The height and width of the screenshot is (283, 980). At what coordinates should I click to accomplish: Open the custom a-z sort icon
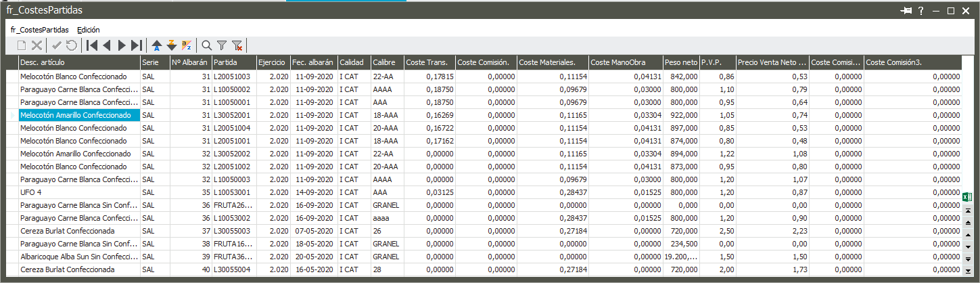(x=187, y=45)
